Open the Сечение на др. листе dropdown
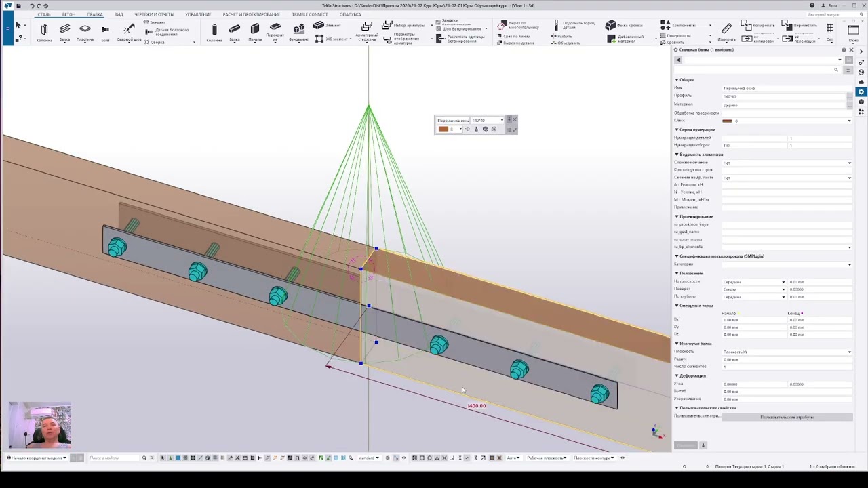 (x=787, y=178)
